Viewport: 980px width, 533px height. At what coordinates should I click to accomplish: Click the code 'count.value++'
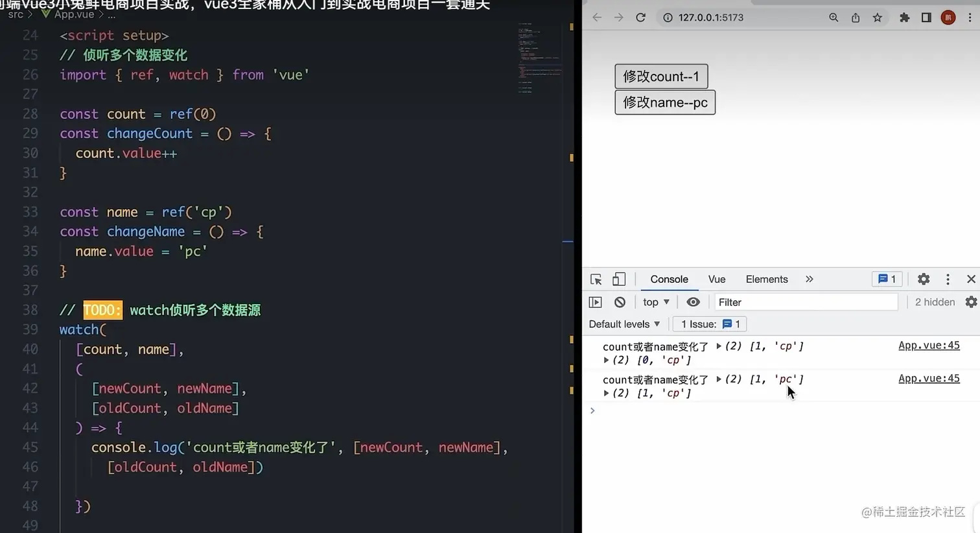(126, 154)
